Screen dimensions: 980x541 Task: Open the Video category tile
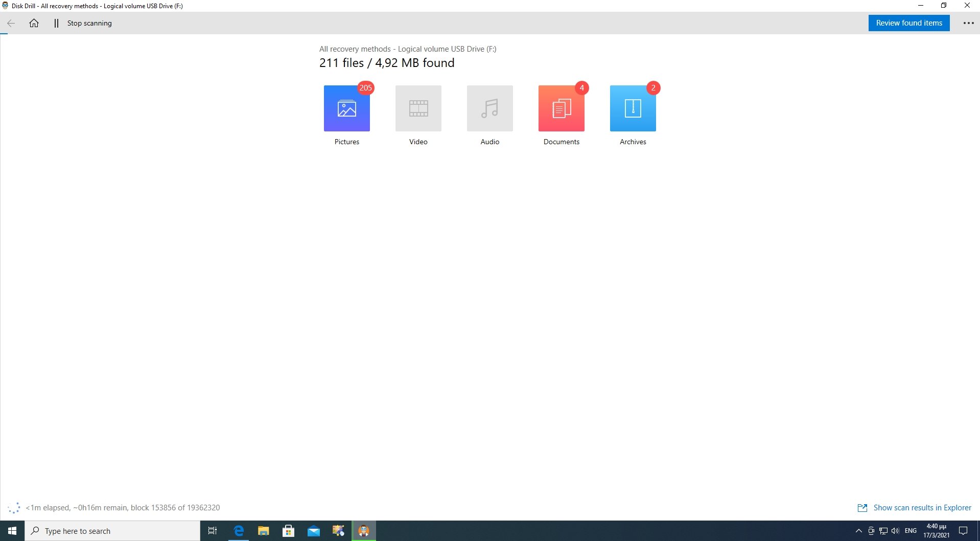pos(418,108)
